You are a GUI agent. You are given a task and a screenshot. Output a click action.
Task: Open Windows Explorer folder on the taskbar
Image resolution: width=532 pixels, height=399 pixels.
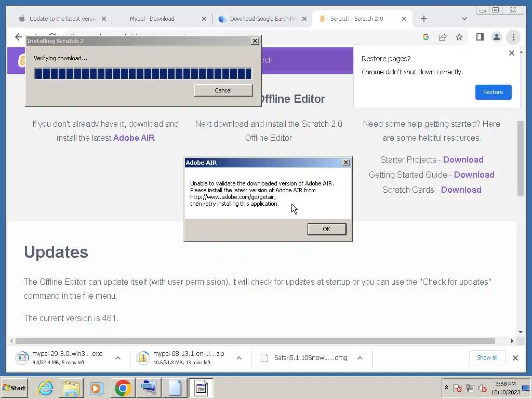tap(71, 388)
